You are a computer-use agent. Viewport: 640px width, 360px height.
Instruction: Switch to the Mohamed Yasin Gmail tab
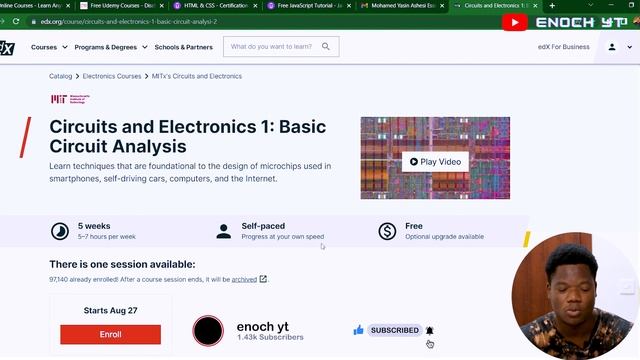402,6
